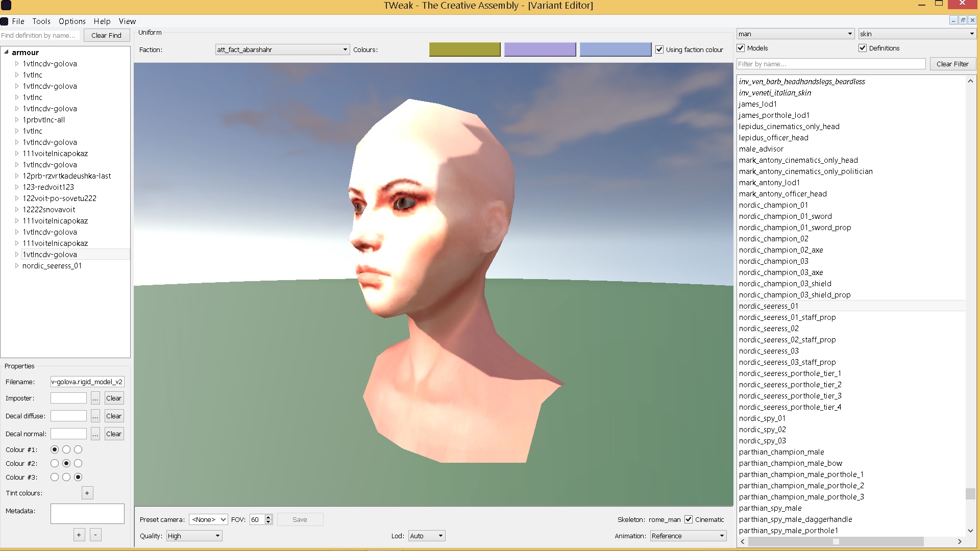The image size is (980, 551).
Task: Toggle the Using faction colour checkbox
Action: click(659, 49)
